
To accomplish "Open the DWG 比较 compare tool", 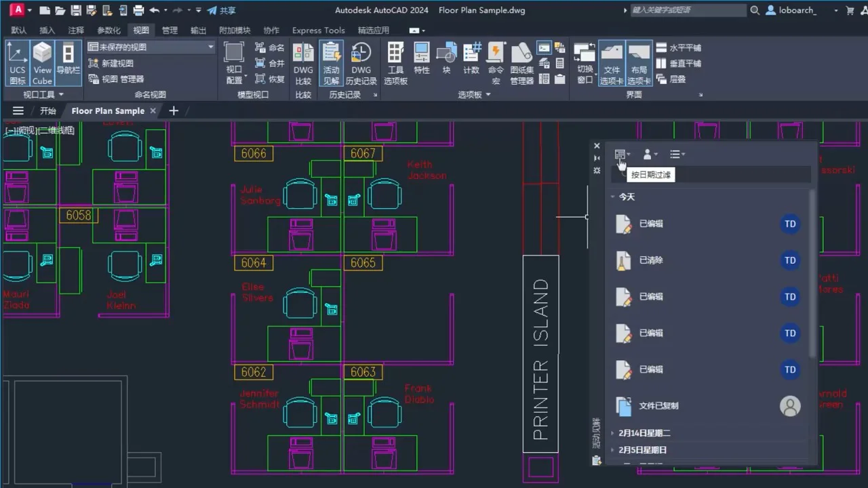I will point(303,62).
